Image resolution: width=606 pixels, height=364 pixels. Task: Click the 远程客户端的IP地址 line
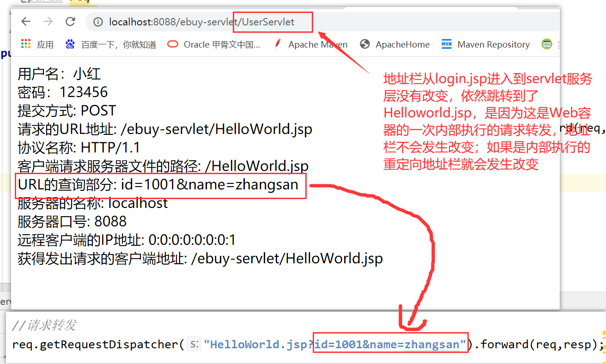coord(127,240)
